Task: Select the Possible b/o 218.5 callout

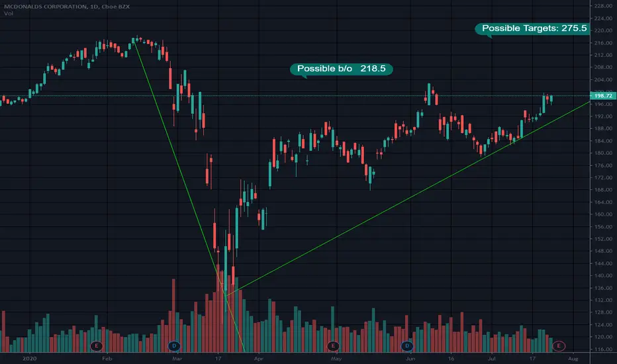Action: 341,69
